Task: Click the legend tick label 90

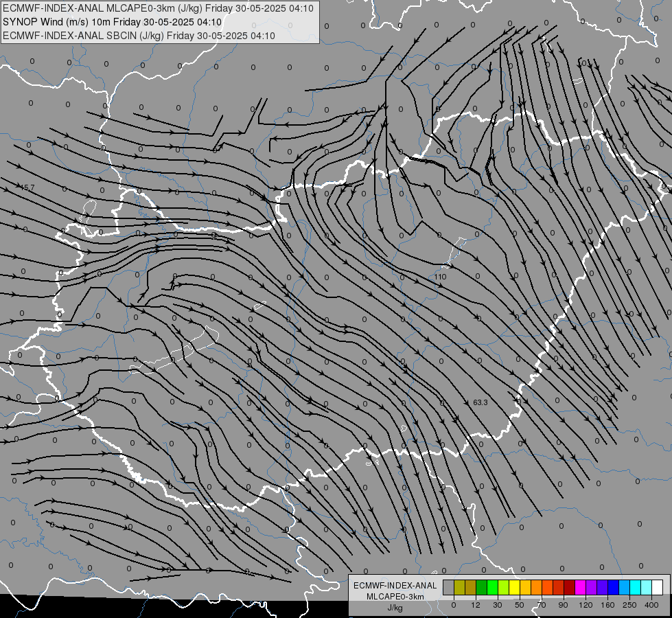Action: click(564, 605)
